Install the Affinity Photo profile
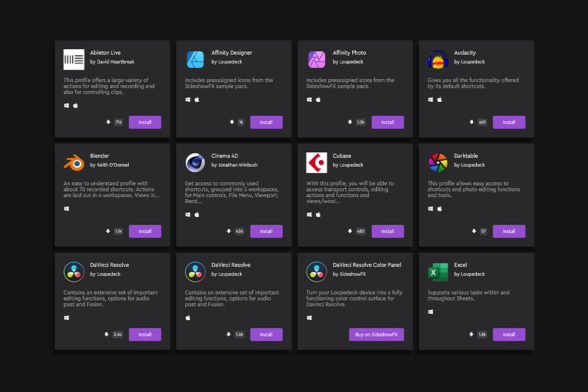588x392 pixels. point(387,122)
